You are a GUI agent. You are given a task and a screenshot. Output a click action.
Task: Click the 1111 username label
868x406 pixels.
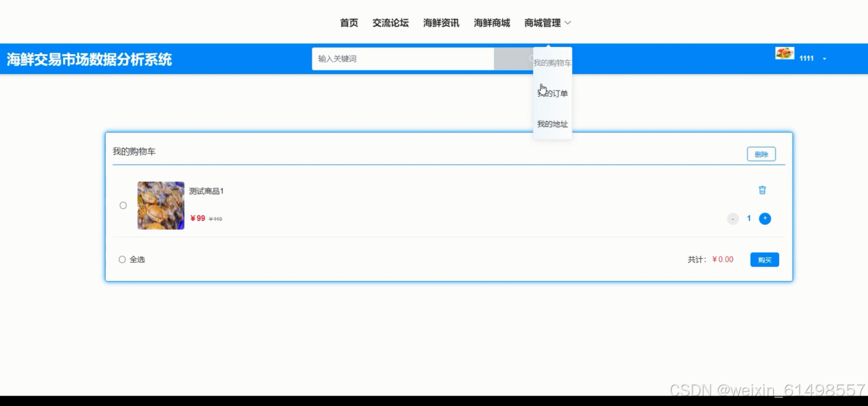[x=807, y=58]
